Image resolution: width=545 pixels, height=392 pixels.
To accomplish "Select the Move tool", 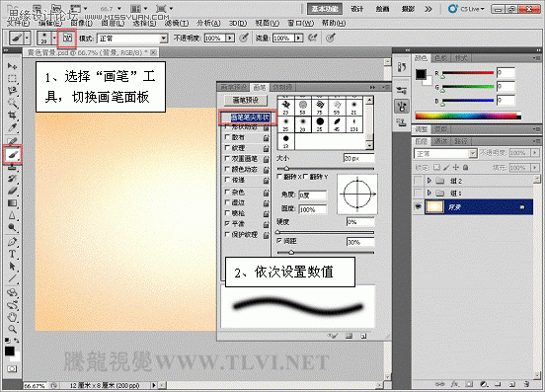I will pos(12,66).
